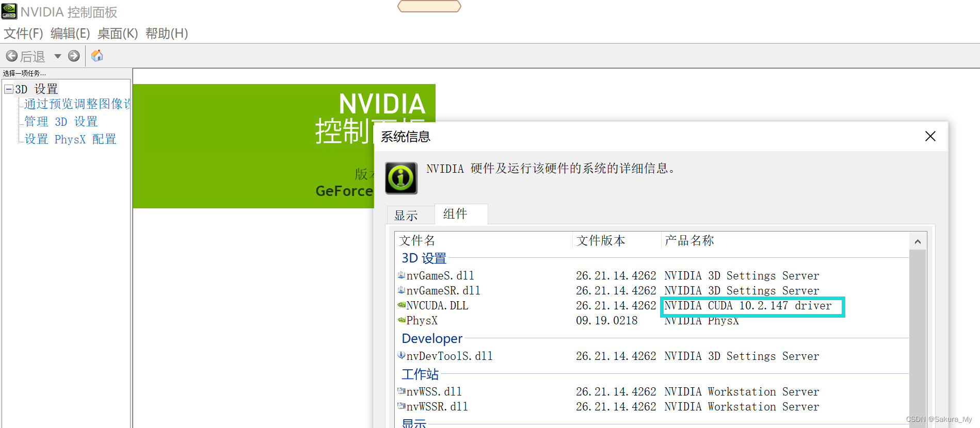The width and height of the screenshot is (980, 428).
Task: Click the nvGameSR.dll file icon
Action: 401,290
